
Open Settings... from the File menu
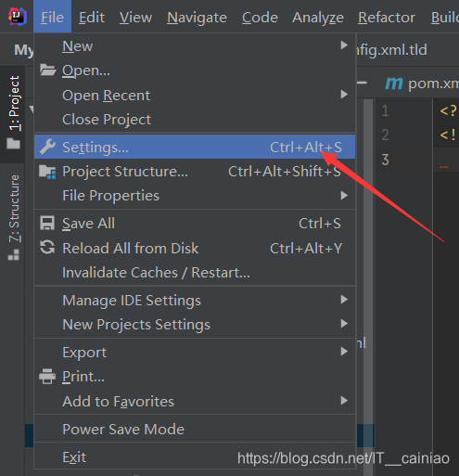click(195, 147)
